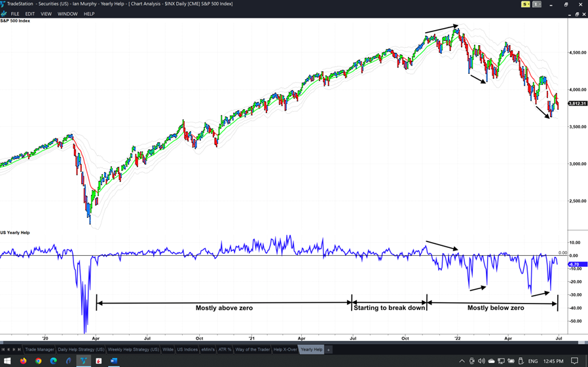Open the ENG language input selector
This screenshot has height=367, width=588.
(533, 360)
